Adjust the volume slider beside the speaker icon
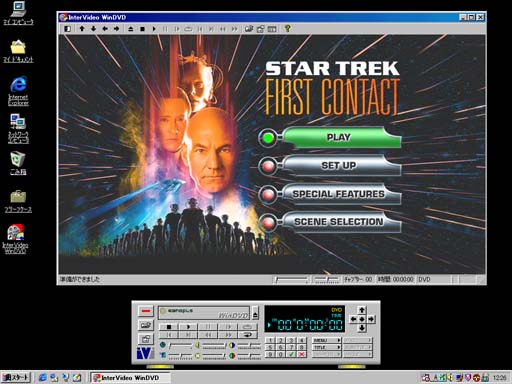 pyautogui.click(x=213, y=345)
